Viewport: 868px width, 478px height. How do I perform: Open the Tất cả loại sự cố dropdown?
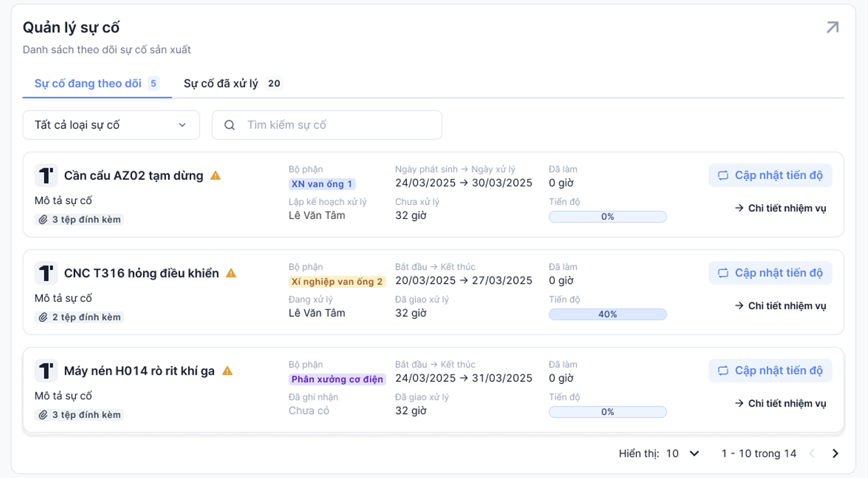point(111,125)
